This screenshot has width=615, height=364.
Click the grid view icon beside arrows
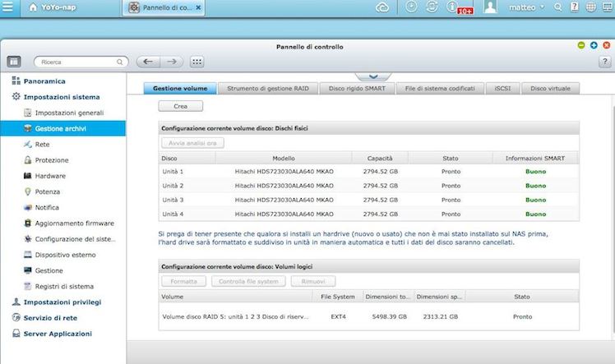click(x=197, y=62)
